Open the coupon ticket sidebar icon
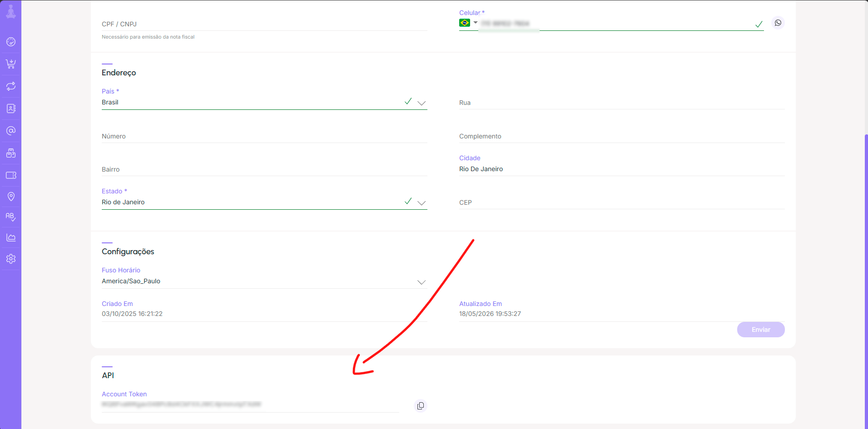This screenshot has height=429, width=868. click(x=11, y=175)
